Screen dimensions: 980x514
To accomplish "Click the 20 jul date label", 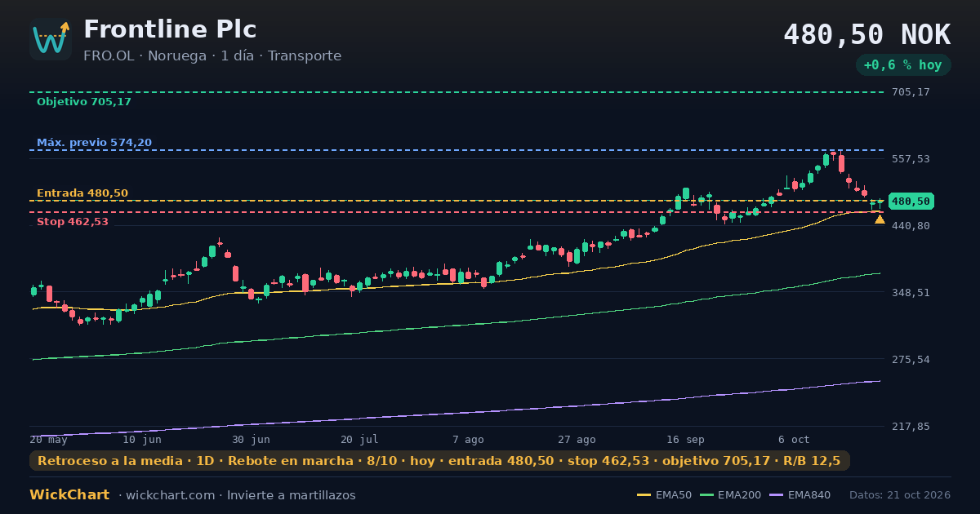I will point(359,439).
